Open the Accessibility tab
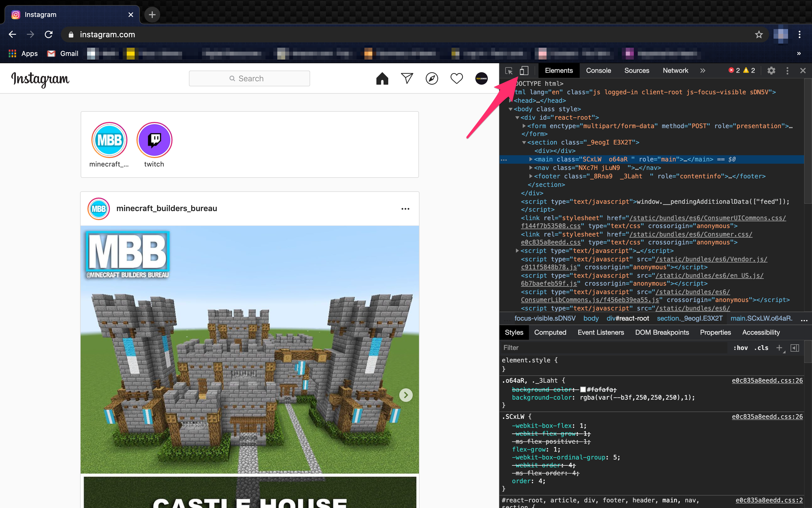The width and height of the screenshot is (812, 508). pyautogui.click(x=761, y=332)
